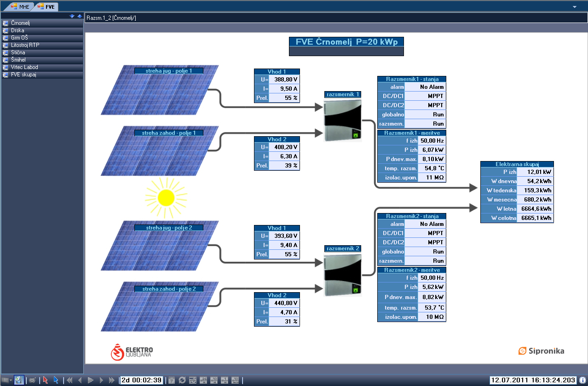Click the blue arrow cursor tool
The width and height of the screenshot is (588, 386).
56,380
